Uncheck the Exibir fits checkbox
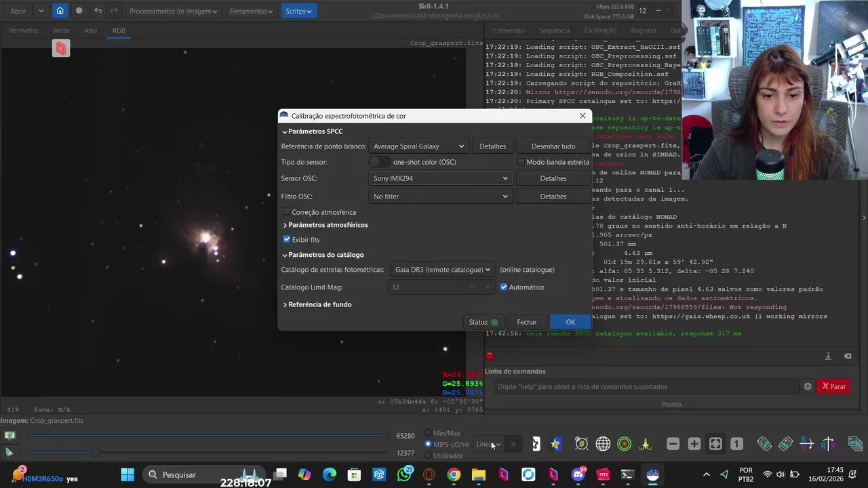 click(286, 239)
